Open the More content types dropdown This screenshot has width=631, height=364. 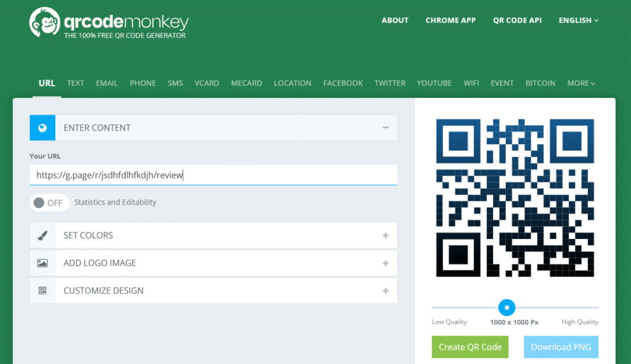click(x=580, y=83)
